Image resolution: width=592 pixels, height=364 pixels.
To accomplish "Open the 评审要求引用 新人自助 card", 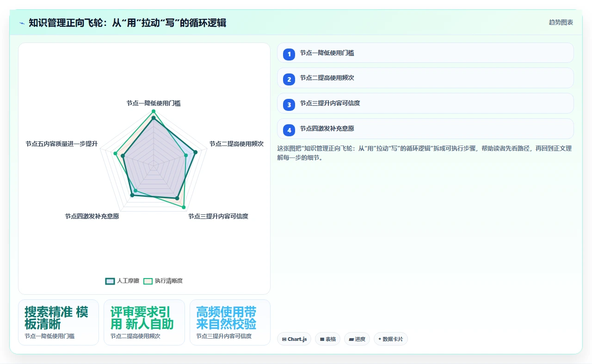I will tap(144, 322).
